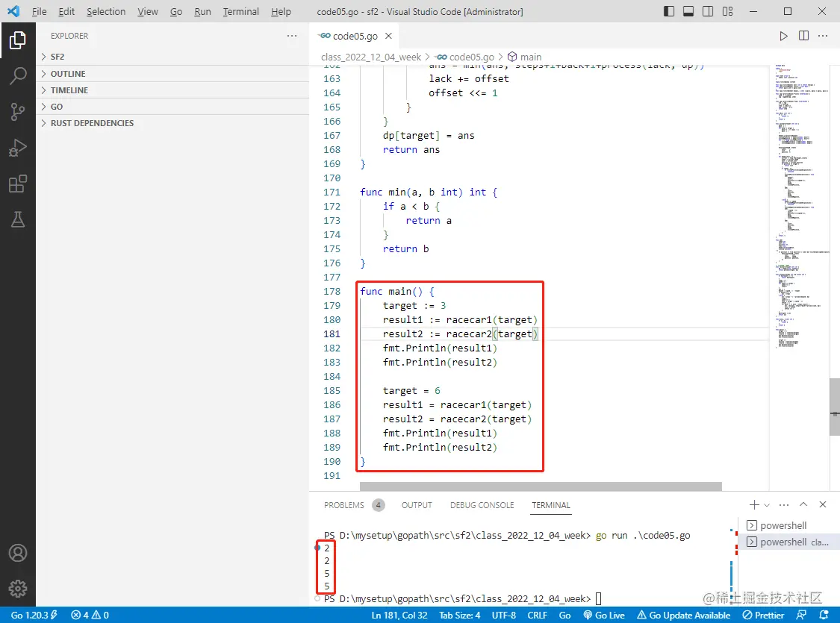Open the Search view in activity bar
Image resolution: width=840 pixels, height=623 pixels.
point(18,76)
